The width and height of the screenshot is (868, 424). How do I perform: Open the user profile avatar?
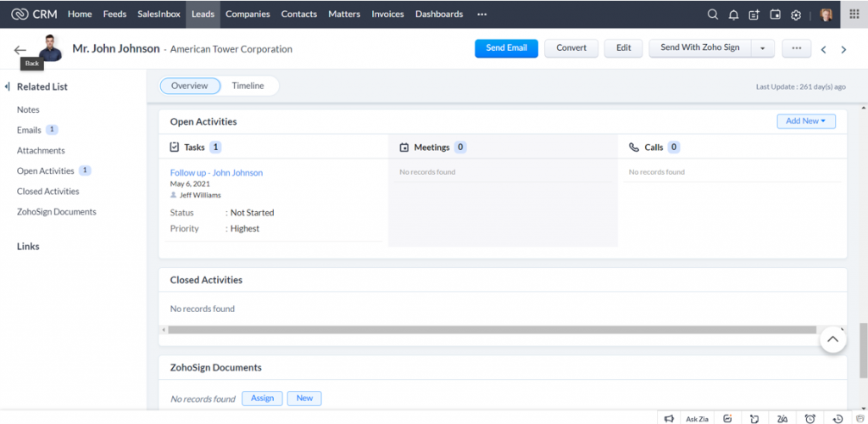[826, 15]
